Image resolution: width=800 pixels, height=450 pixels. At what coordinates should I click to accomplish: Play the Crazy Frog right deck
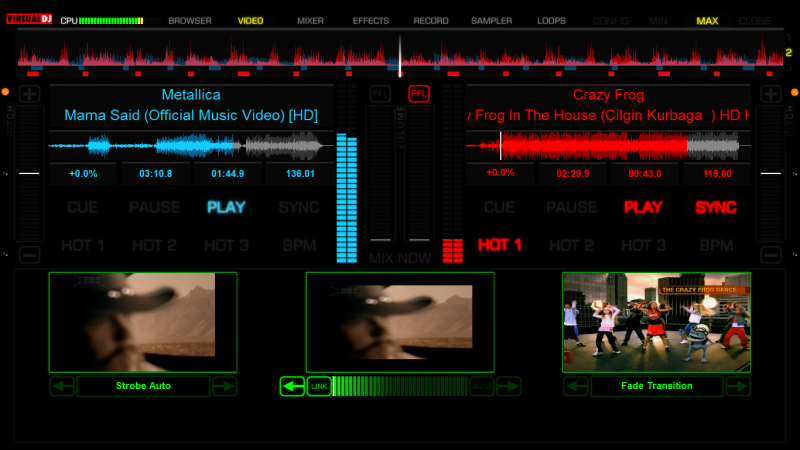(643, 207)
